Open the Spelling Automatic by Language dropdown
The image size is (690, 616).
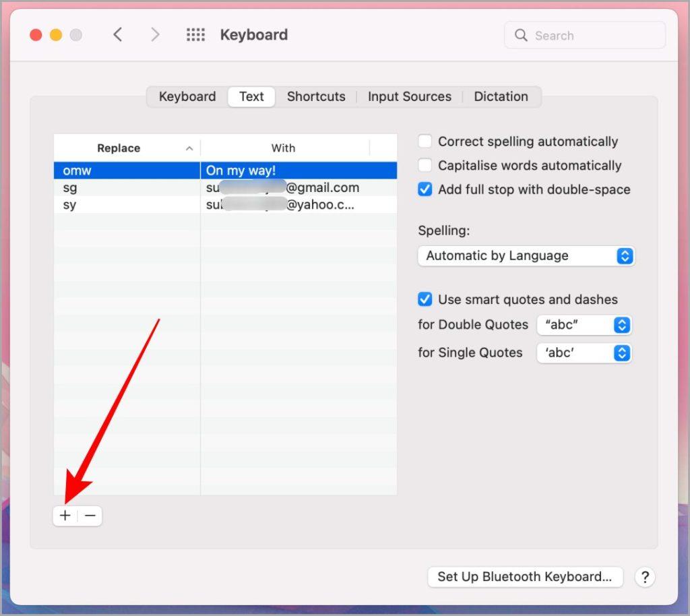coord(526,255)
